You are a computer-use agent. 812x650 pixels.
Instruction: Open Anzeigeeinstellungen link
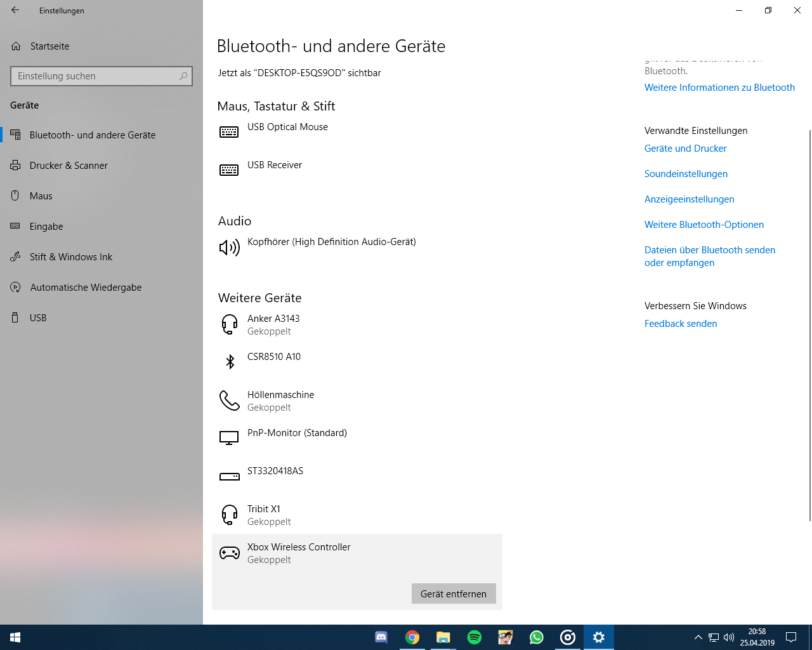689,199
